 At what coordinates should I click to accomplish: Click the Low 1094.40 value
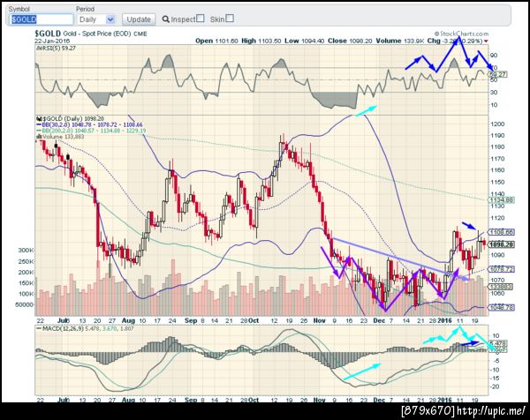tap(304, 41)
